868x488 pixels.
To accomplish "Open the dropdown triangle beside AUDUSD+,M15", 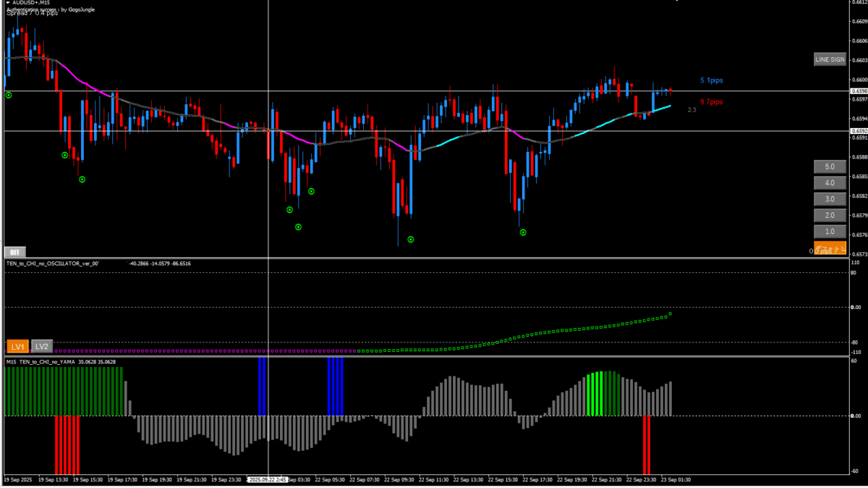I will 7,3.
